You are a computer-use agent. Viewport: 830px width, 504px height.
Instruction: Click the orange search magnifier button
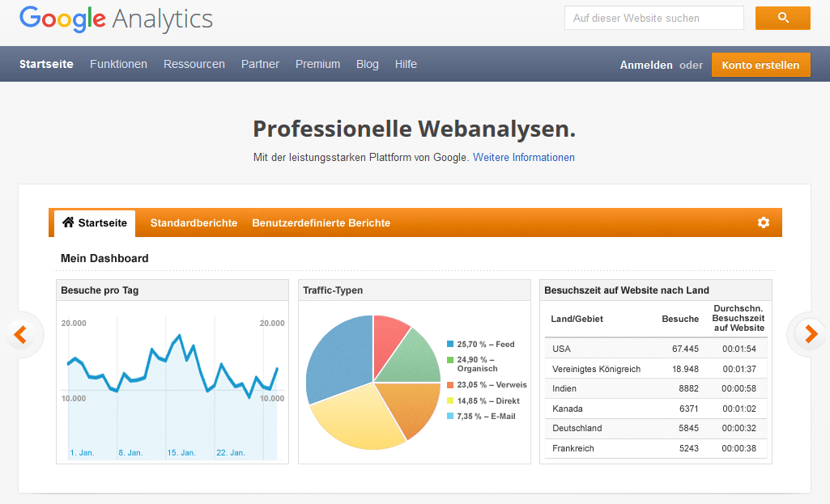click(x=782, y=18)
